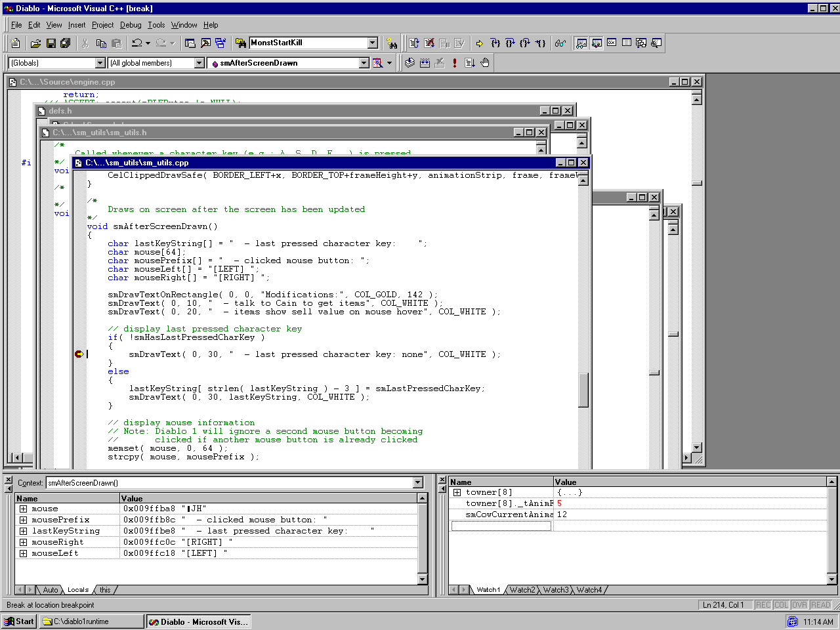840x630 pixels.
Task: Click the Watch window scroll-down arrow
Action: [x=831, y=579]
